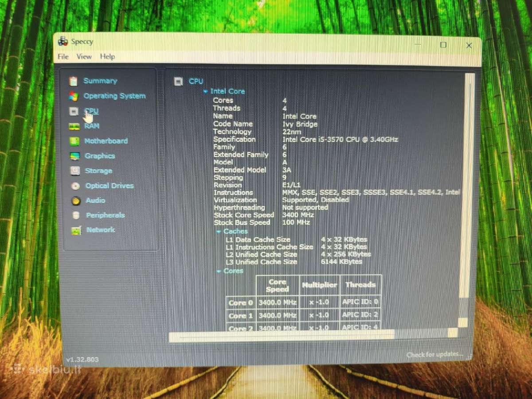Click the Peripherals mouse icon
The width and height of the screenshot is (532, 399).
[x=76, y=215]
